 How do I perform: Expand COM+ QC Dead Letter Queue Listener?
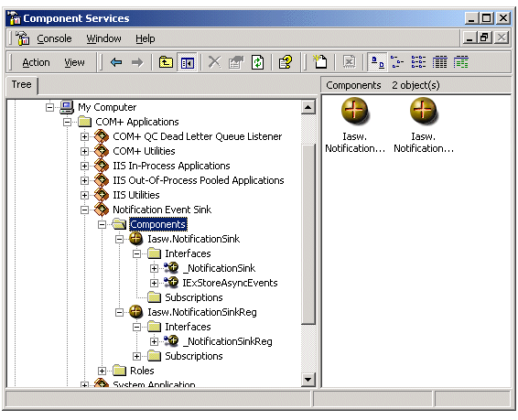84,136
